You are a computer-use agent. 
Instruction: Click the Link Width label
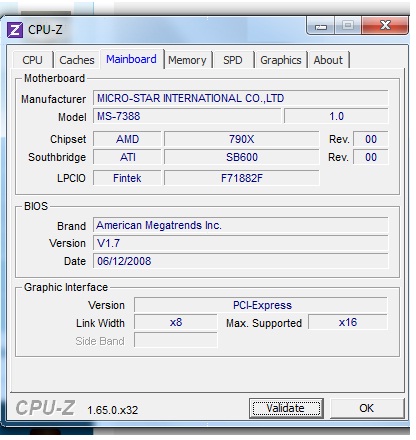(x=100, y=323)
